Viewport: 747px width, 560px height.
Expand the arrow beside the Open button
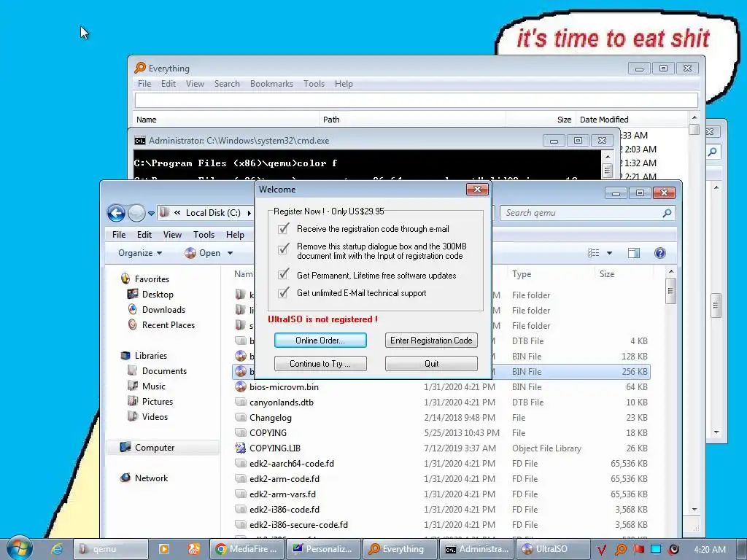[230, 253]
